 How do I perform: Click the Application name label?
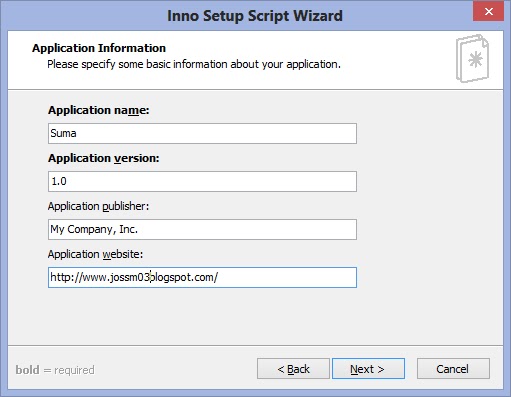pyautogui.click(x=99, y=110)
